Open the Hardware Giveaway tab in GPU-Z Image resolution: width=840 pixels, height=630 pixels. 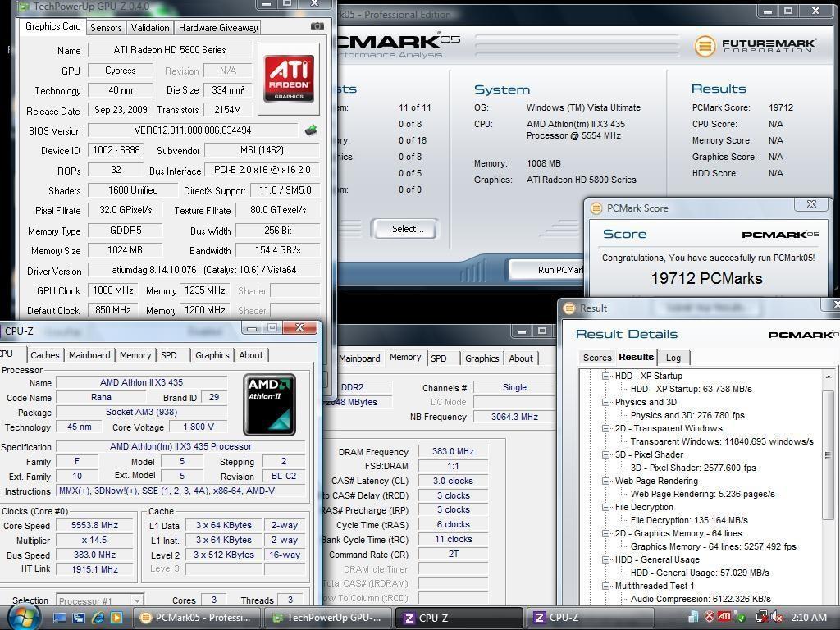(x=218, y=27)
